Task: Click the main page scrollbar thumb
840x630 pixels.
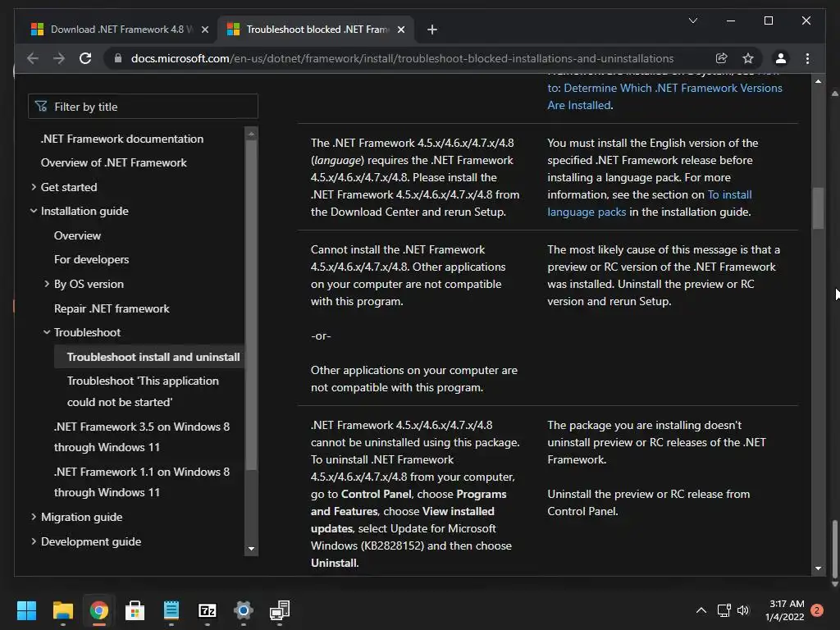Action: pyautogui.click(x=818, y=208)
